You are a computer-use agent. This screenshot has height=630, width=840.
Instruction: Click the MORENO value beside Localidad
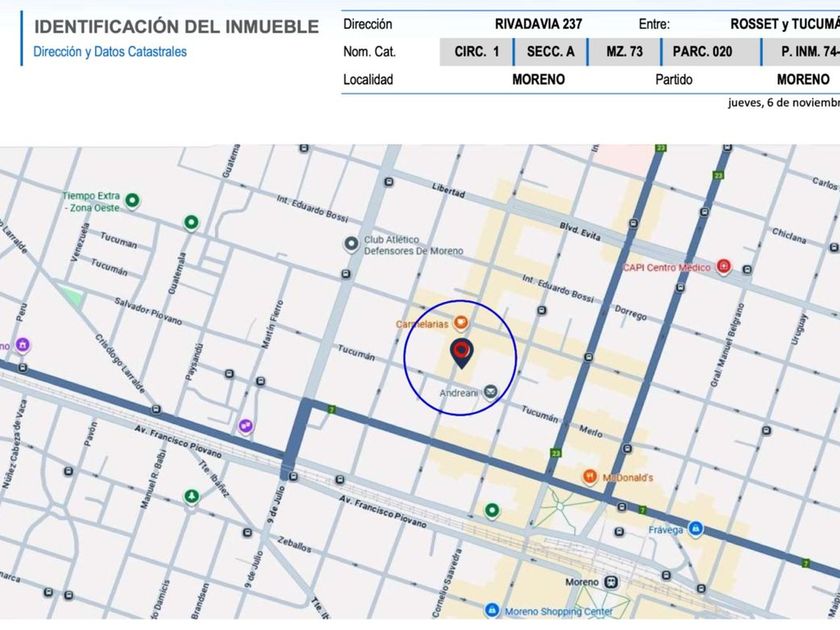click(x=538, y=79)
